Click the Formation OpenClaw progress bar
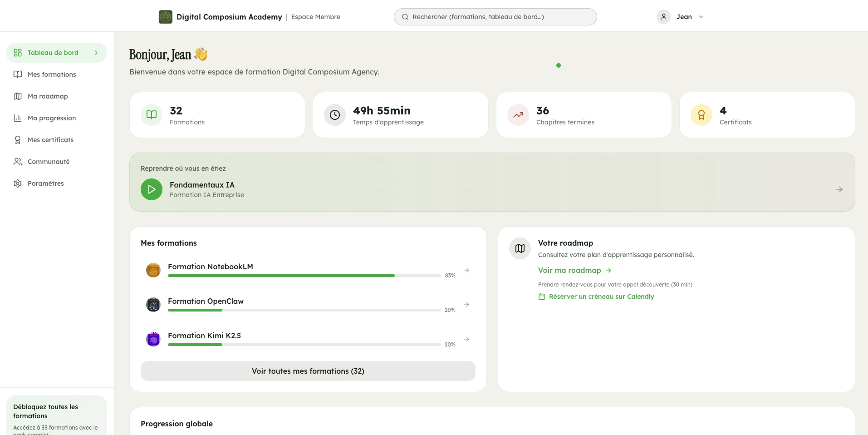The height and width of the screenshot is (435, 868). (304, 310)
